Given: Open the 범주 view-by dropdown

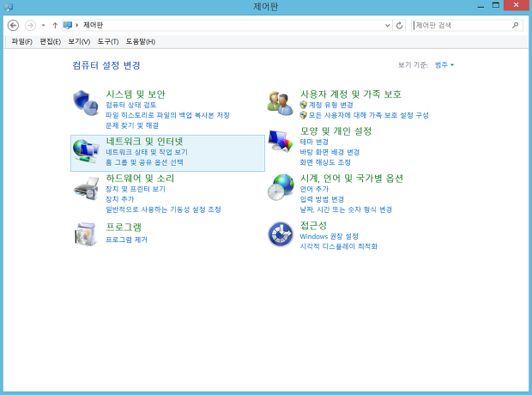Looking at the screenshot, I should pos(444,65).
